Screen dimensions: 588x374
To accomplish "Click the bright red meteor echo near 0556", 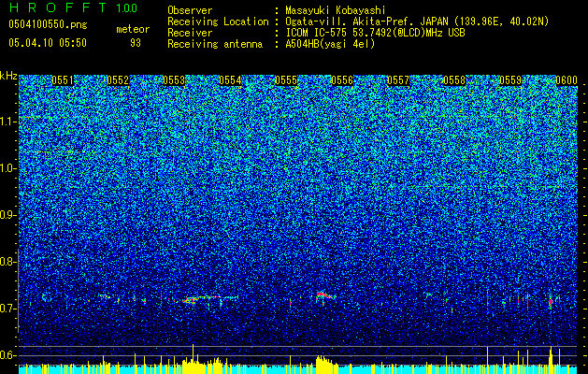I will [324, 295].
